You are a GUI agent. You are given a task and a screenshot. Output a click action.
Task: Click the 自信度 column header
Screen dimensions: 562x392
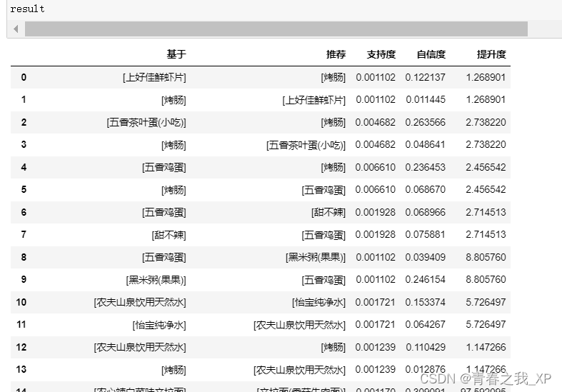(x=431, y=54)
